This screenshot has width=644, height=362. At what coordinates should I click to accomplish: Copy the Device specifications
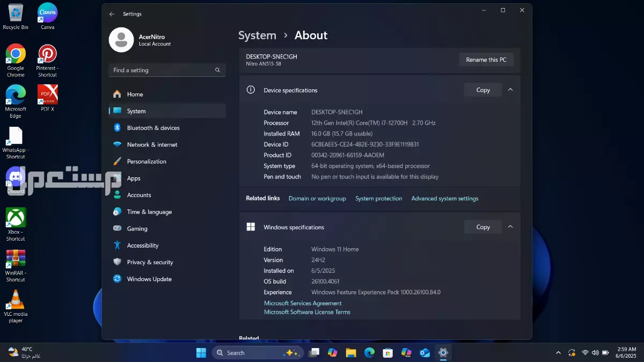[483, 90]
